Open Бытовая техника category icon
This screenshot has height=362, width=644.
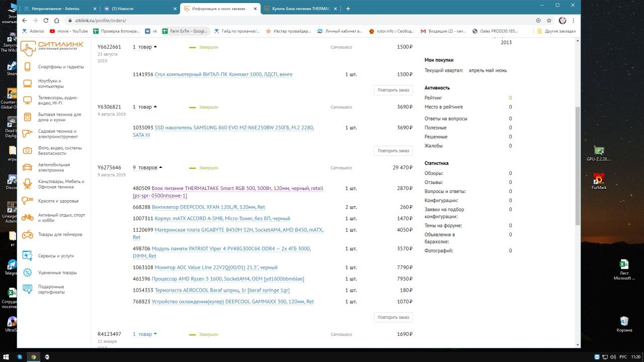(28, 117)
